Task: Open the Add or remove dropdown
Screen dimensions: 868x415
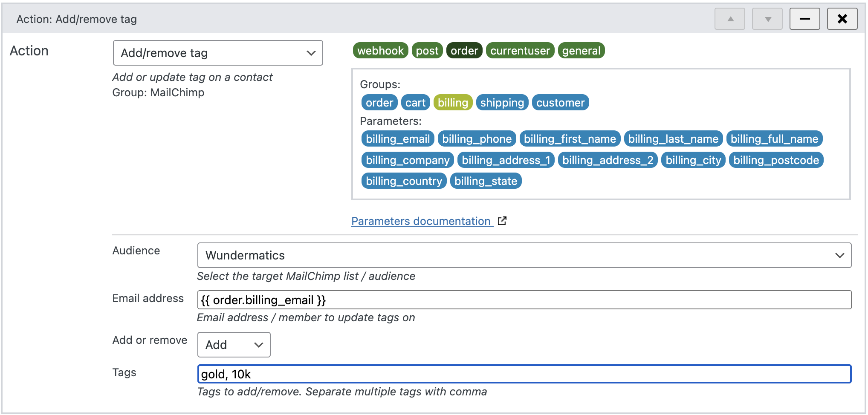Action: [x=234, y=345]
